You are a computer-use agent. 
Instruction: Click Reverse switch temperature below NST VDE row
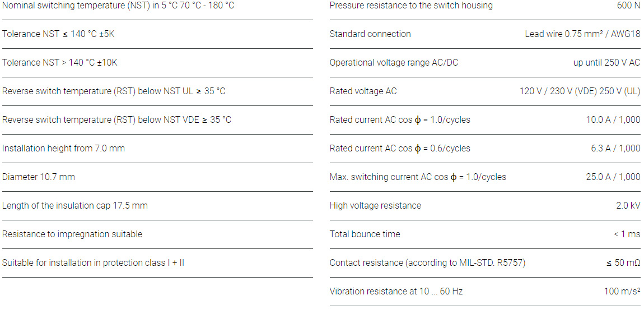coord(116,120)
